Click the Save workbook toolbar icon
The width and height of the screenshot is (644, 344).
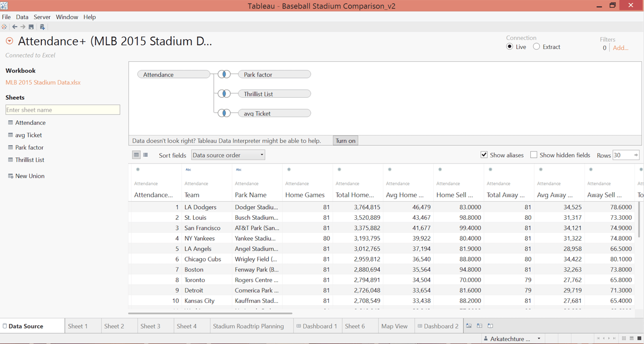coord(31,27)
